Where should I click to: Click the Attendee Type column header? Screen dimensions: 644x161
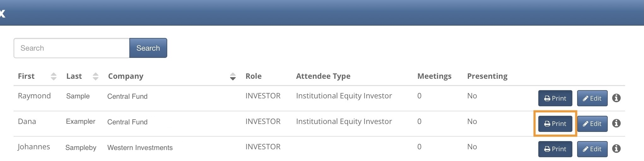coord(323,76)
